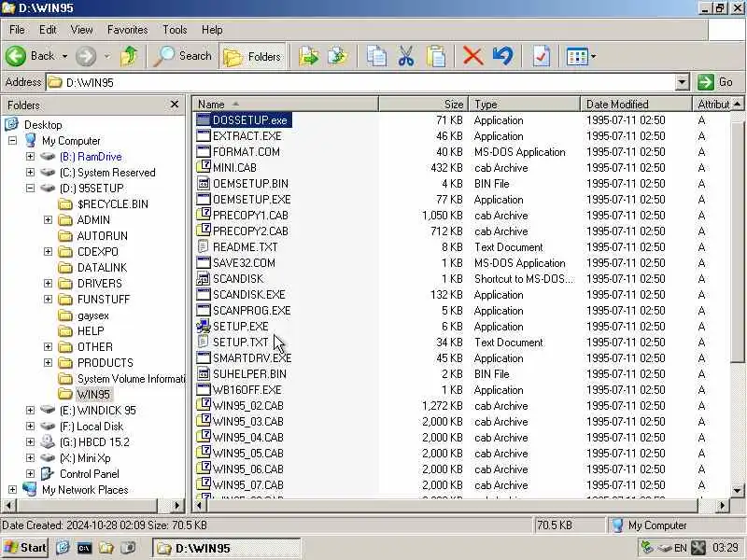Sort by the Name column header
This screenshot has height=560, width=747.
click(x=286, y=104)
